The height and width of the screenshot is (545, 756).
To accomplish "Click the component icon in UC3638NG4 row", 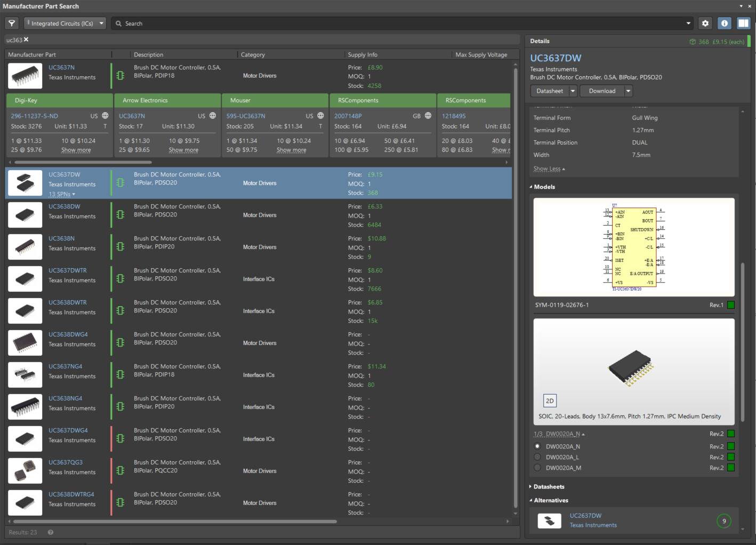I will (x=120, y=406).
